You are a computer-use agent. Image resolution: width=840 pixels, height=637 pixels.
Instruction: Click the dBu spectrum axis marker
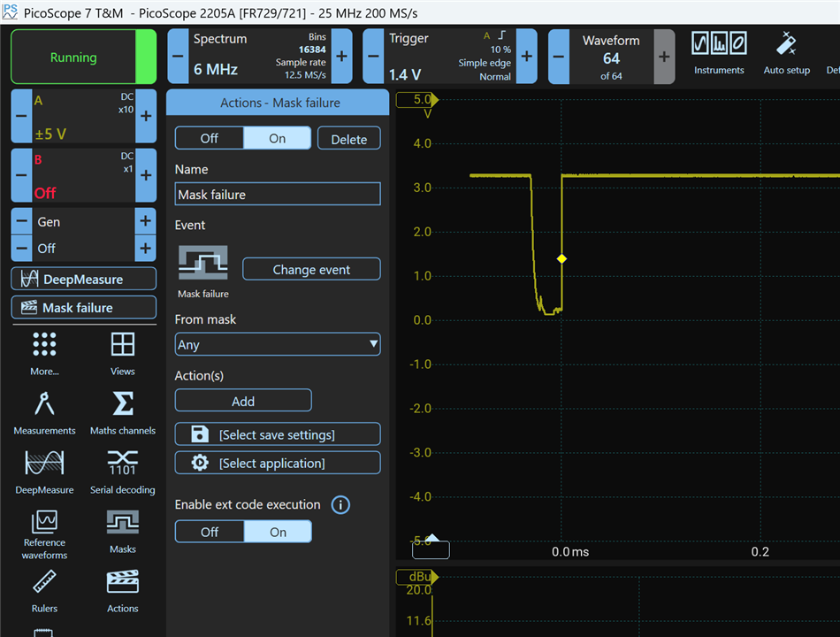coord(417,577)
